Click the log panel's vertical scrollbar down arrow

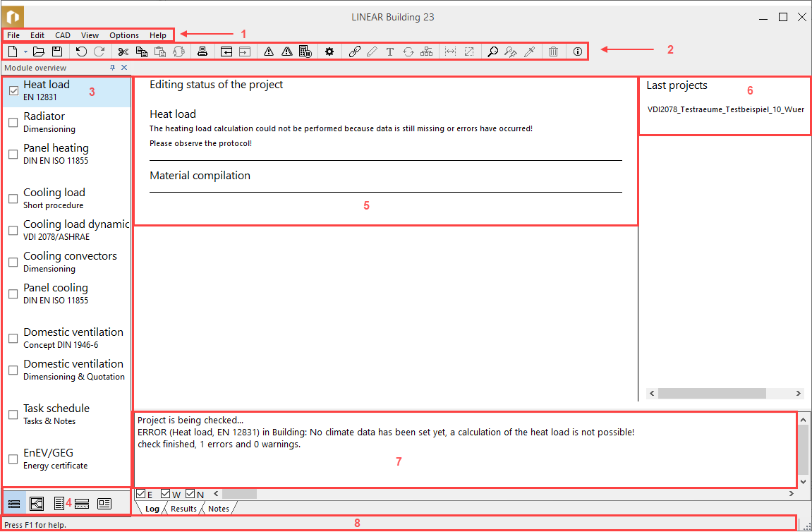coord(804,482)
